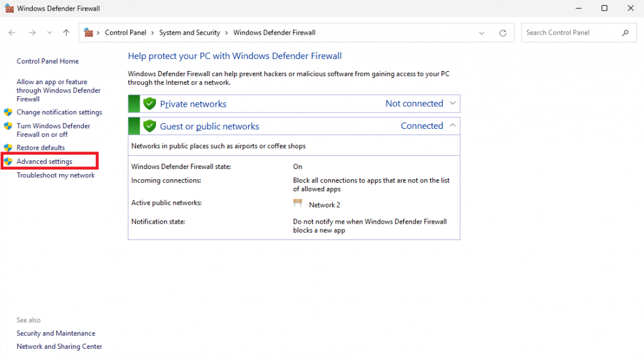The width and height of the screenshot is (644, 362).
Task: Click the 'Network 2' text
Action: tap(325, 205)
